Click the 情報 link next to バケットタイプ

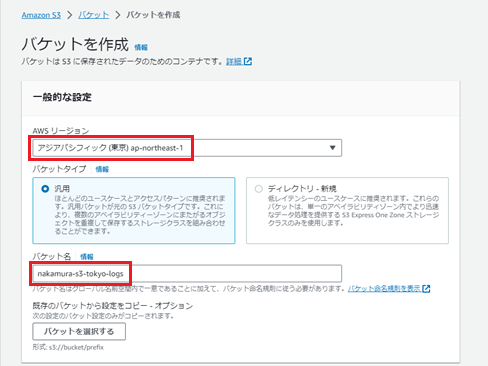point(102,169)
